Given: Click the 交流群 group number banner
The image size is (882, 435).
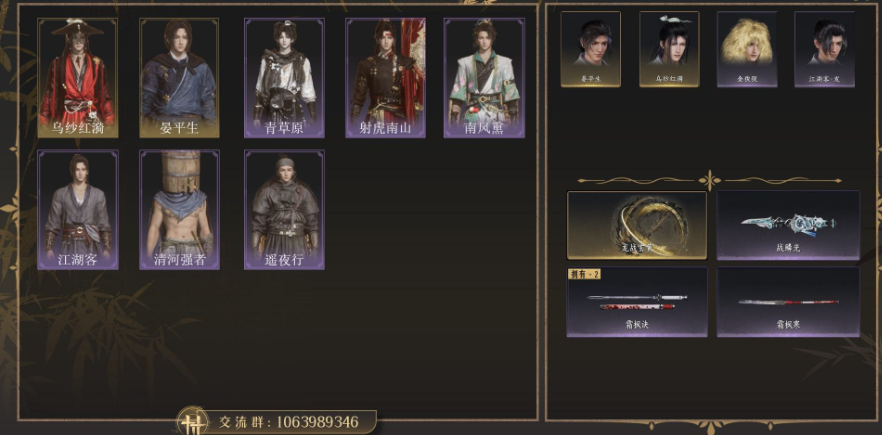Looking at the screenshot, I should coord(289,422).
